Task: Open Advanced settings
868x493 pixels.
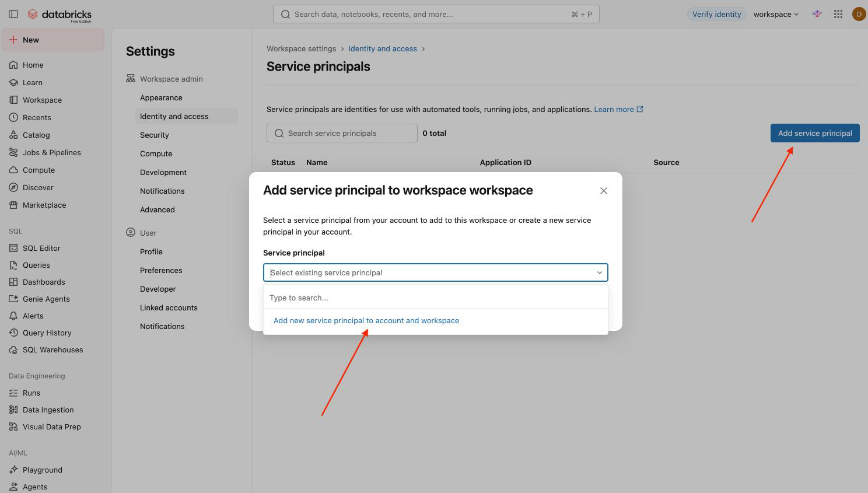Action: (x=157, y=209)
